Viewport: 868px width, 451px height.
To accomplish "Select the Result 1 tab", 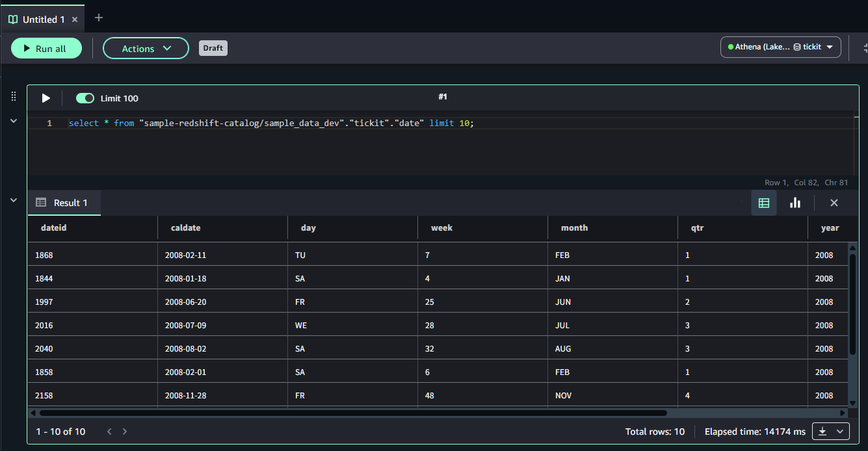I will pos(64,203).
